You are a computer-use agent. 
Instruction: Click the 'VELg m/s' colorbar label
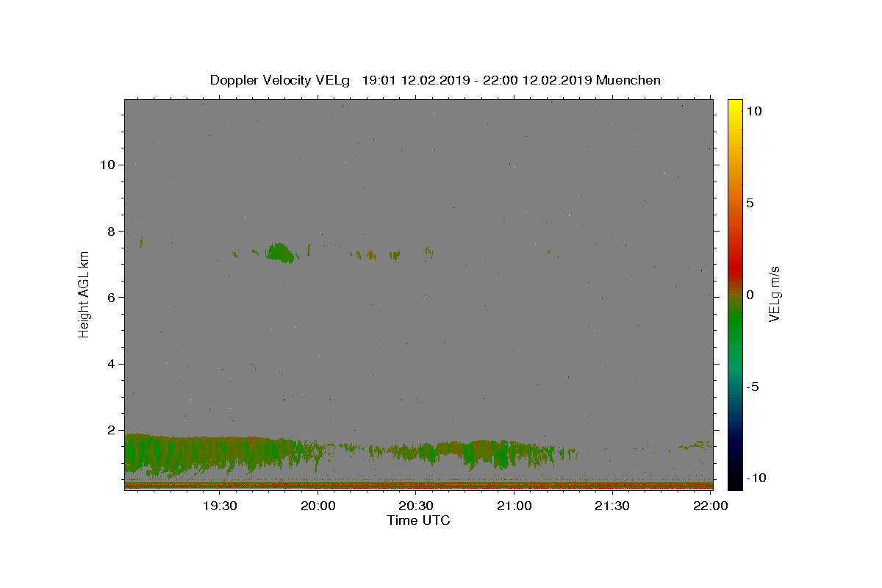point(774,293)
